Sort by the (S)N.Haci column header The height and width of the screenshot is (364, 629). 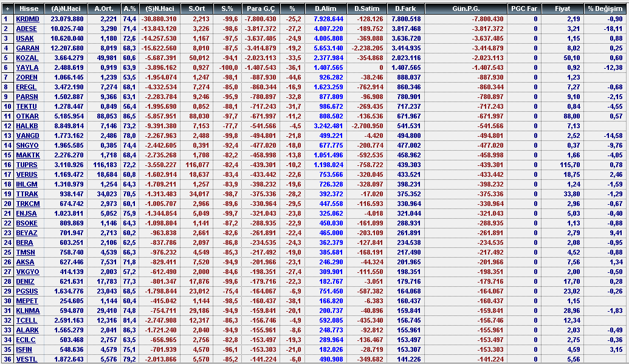click(160, 9)
